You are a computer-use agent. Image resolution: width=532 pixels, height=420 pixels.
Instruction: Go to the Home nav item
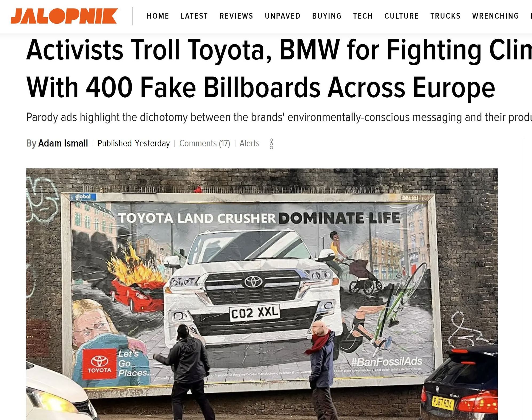(158, 16)
